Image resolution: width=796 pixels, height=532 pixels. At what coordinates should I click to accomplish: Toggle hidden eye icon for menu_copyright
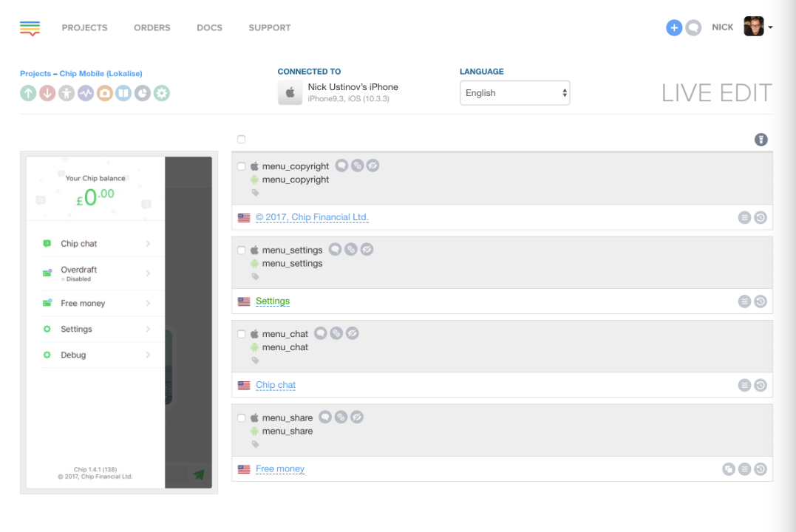click(373, 166)
